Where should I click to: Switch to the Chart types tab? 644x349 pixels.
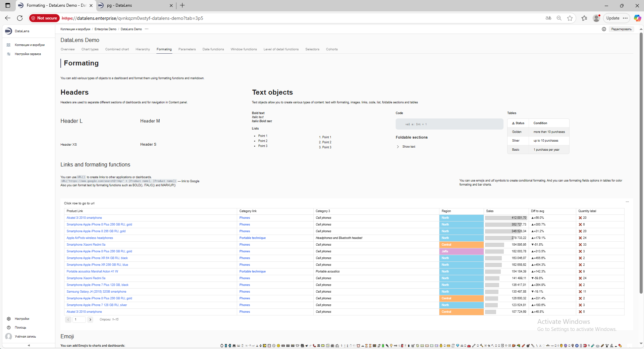click(90, 49)
